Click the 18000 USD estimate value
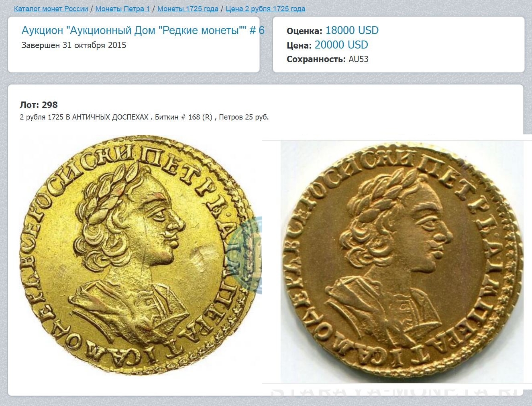 click(352, 30)
